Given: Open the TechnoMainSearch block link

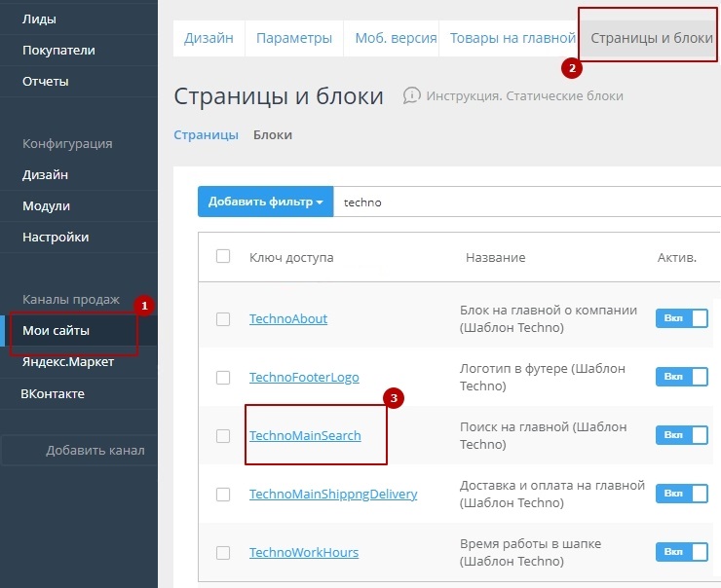Looking at the screenshot, I should (x=305, y=435).
